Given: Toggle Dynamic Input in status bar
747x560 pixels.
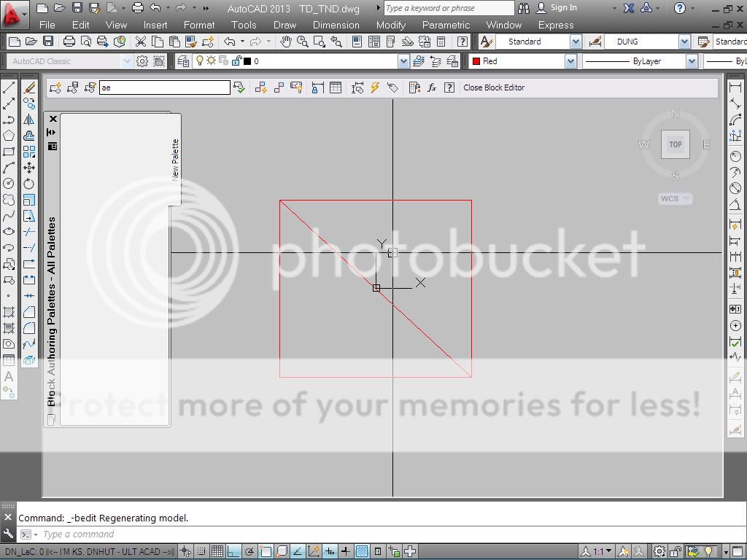Looking at the screenshot, I should [x=330, y=551].
